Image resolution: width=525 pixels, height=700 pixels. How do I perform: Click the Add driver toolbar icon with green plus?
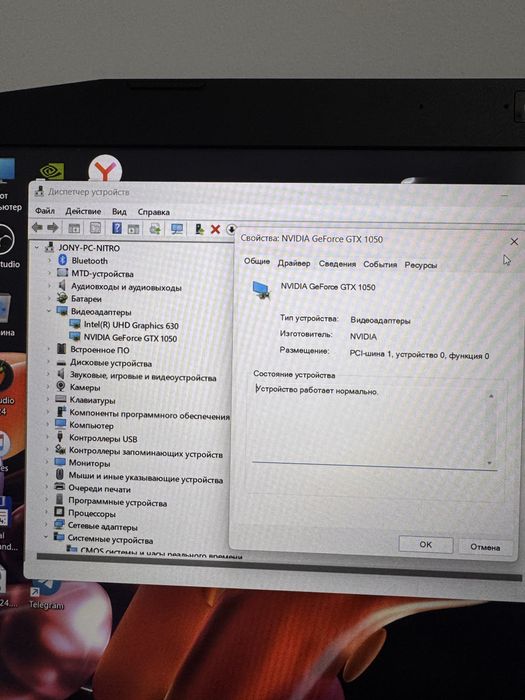[199, 229]
